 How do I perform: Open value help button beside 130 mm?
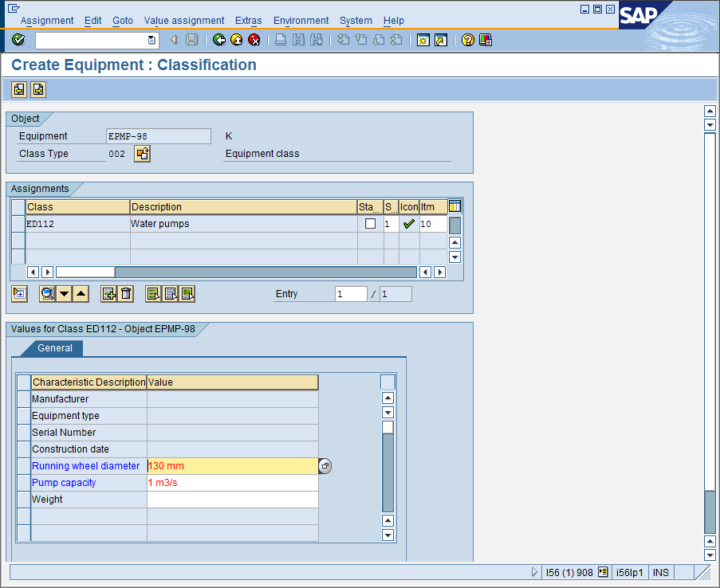tap(325, 466)
